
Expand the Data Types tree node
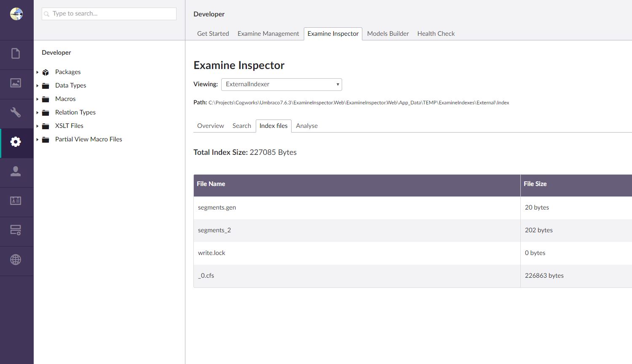(37, 86)
